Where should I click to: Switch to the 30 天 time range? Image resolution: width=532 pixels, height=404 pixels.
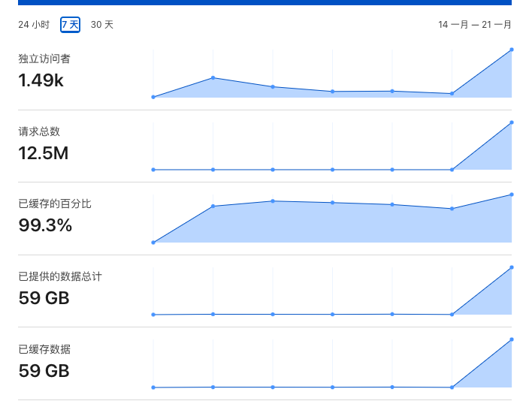coord(102,25)
